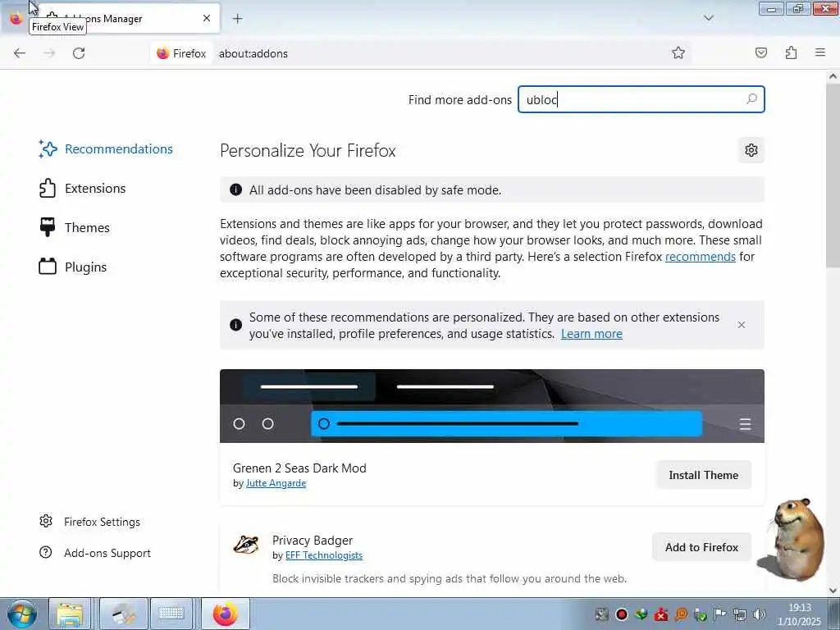Open author Jutte Angarde link

click(x=276, y=483)
